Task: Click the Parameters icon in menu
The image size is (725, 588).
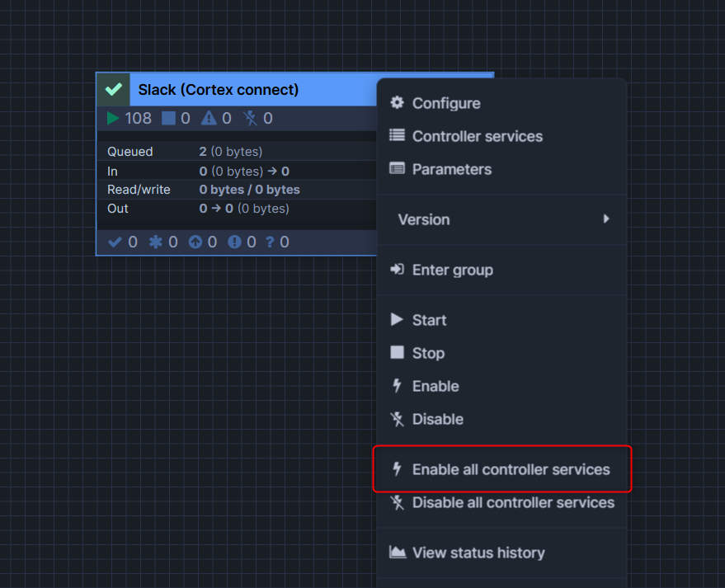Action: point(397,168)
